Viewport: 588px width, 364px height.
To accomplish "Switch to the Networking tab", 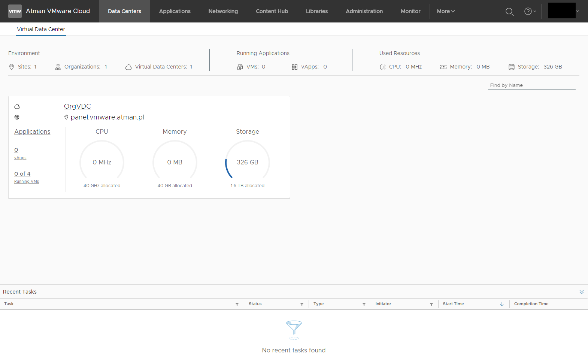I will [x=223, y=11].
